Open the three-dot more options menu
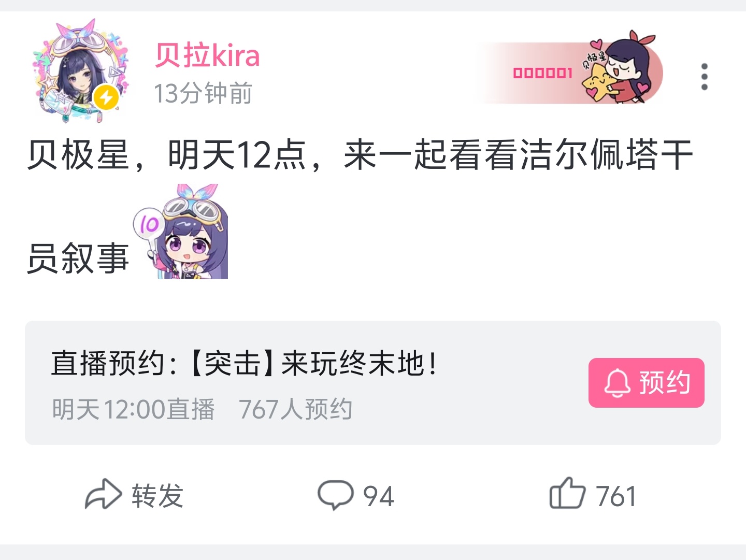 pos(704,77)
